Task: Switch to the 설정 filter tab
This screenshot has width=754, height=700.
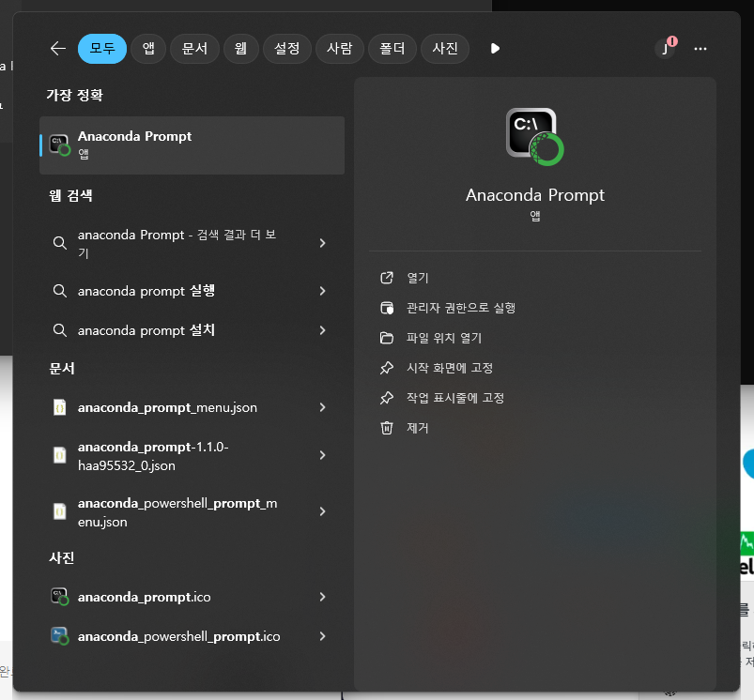Action: [x=287, y=49]
